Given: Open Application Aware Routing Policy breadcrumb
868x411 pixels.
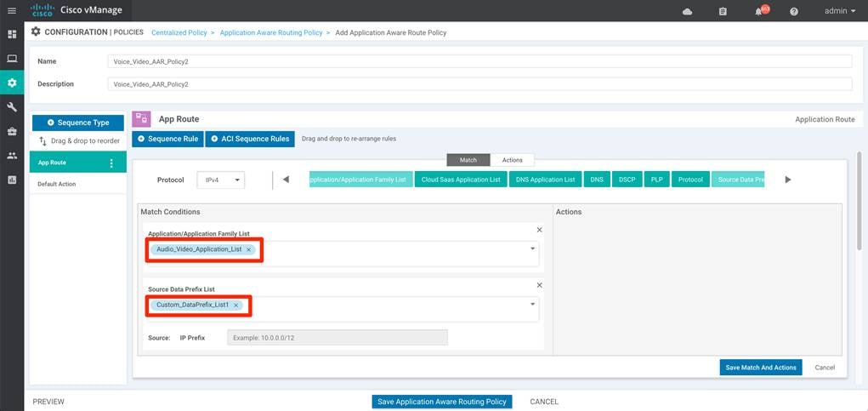Looking at the screenshot, I should pyautogui.click(x=271, y=32).
